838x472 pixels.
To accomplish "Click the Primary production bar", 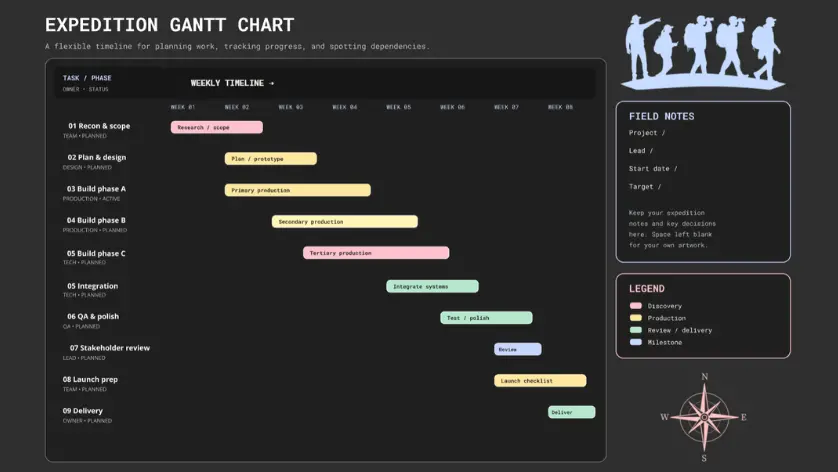I will pyautogui.click(x=298, y=190).
